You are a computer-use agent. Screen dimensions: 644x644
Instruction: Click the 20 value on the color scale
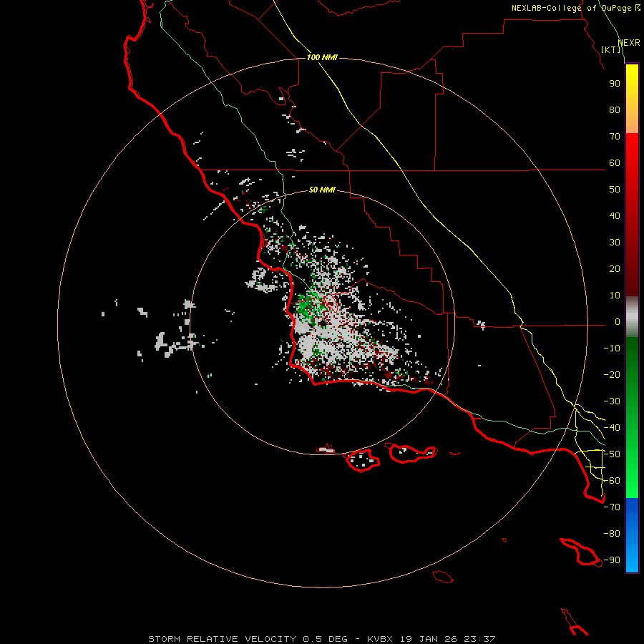(615, 268)
